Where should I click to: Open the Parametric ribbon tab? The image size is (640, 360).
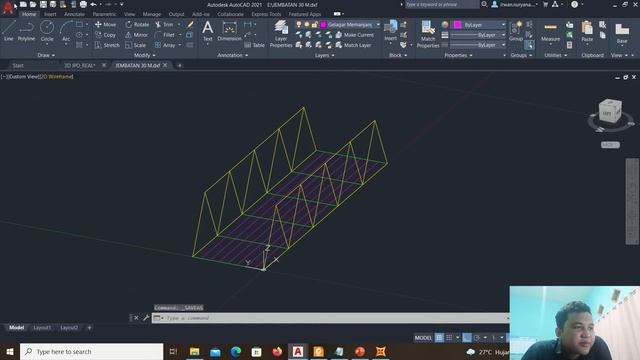click(104, 14)
